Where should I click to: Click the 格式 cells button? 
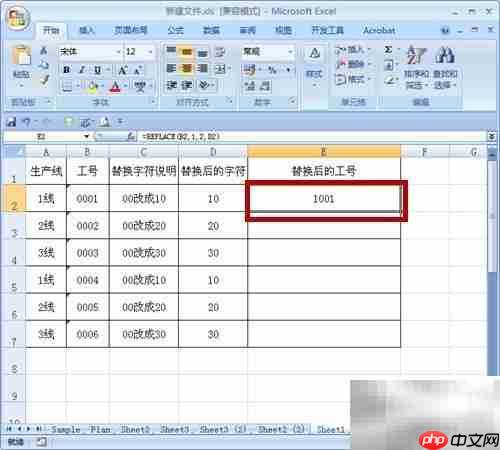pos(353,79)
